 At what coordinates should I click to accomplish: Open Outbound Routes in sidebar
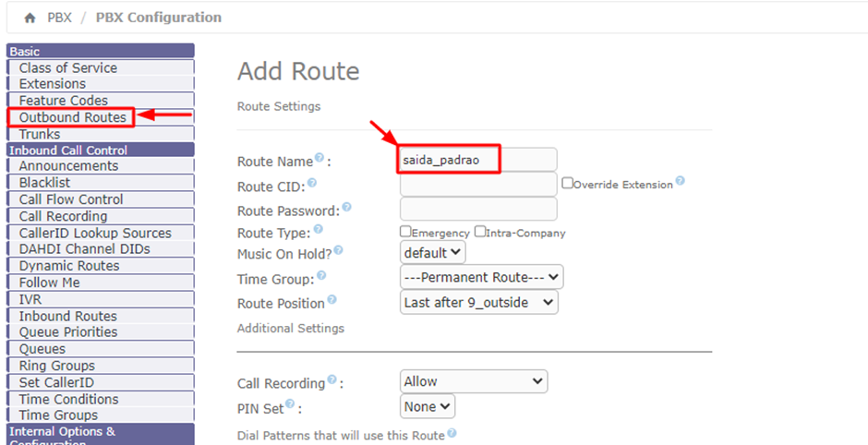[72, 117]
